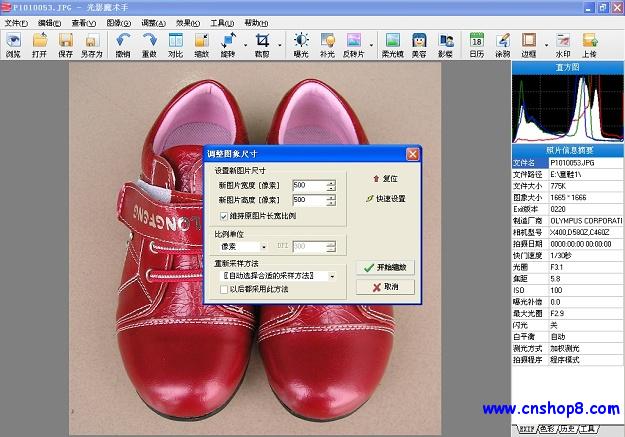
Task: Open the 浏览 (Browse) toolbar icon
Action: click(13, 45)
